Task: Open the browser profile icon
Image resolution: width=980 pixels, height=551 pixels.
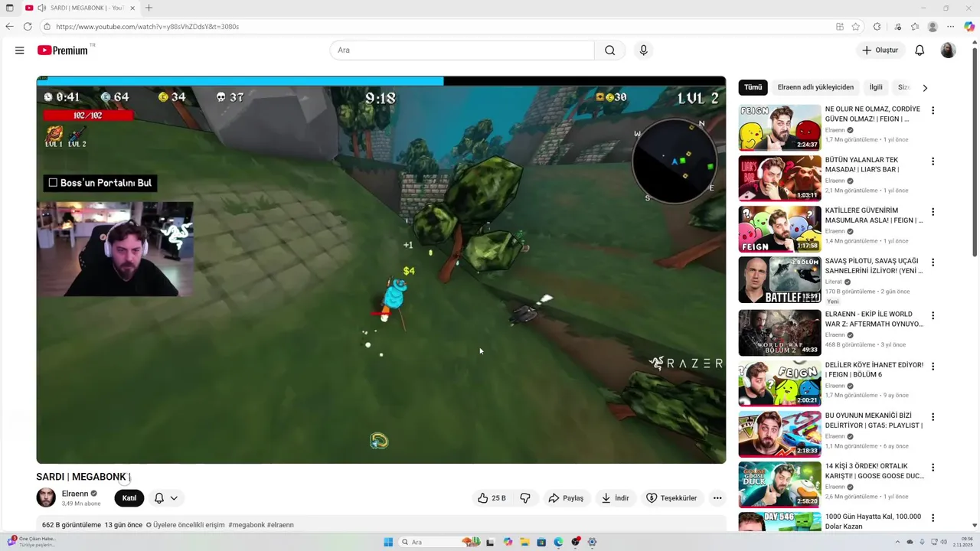Action: [x=933, y=26]
